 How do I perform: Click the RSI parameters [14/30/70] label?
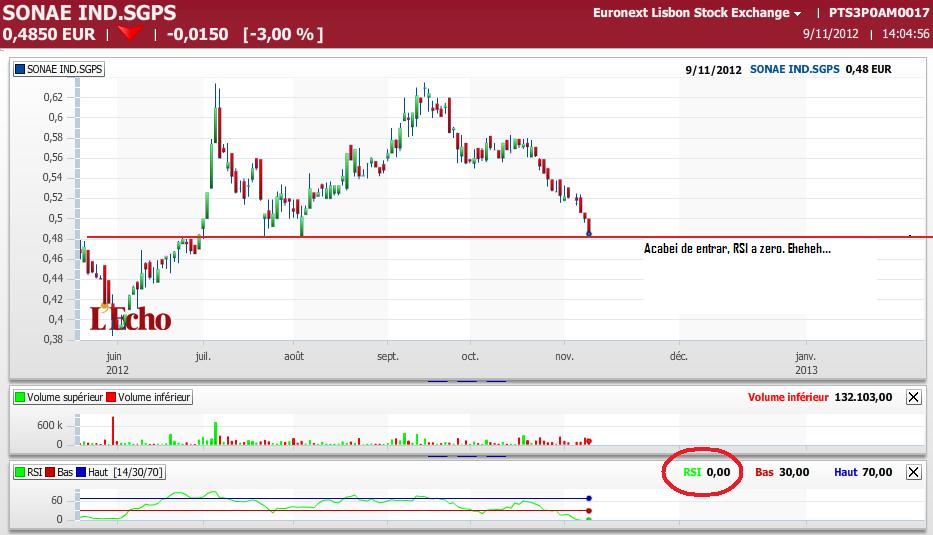[x=138, y=472]
